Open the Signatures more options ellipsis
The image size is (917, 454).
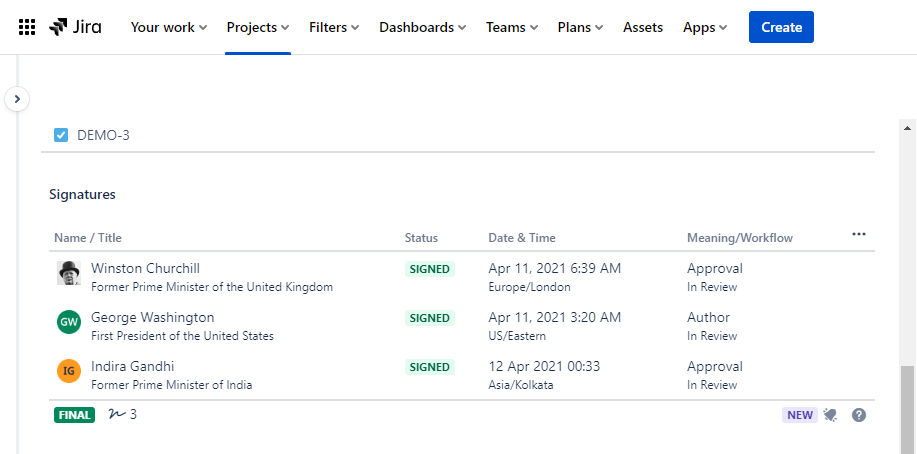pos(858,234)
